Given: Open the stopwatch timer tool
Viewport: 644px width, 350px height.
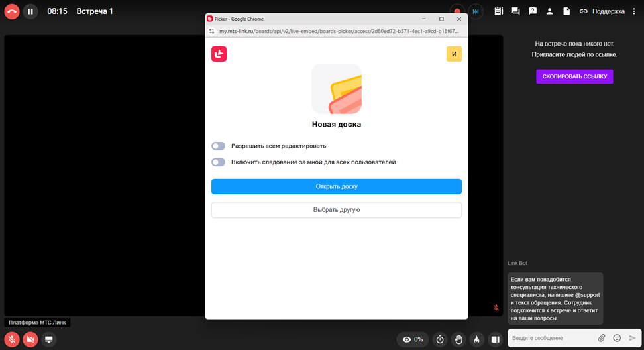Looking at the screenshot, I should pyautogui.click(x=440, y=339).
